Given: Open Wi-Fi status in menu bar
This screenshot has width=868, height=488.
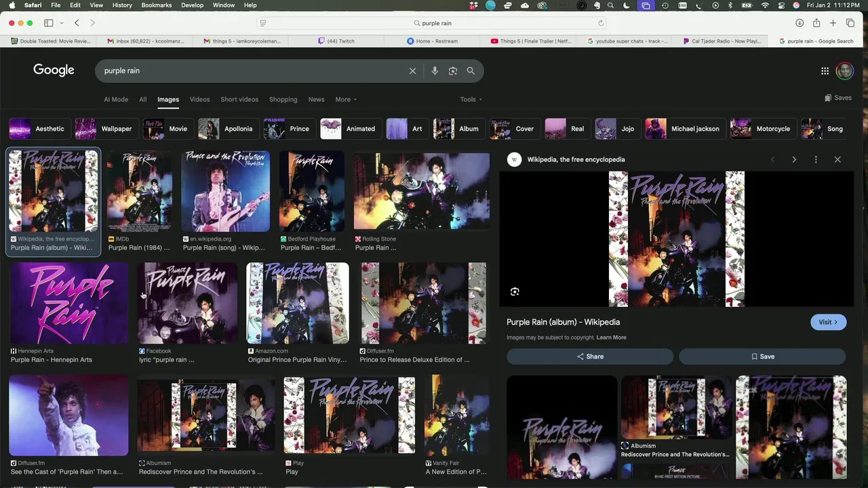Looking at the screenshot, I should pos(765,5).
